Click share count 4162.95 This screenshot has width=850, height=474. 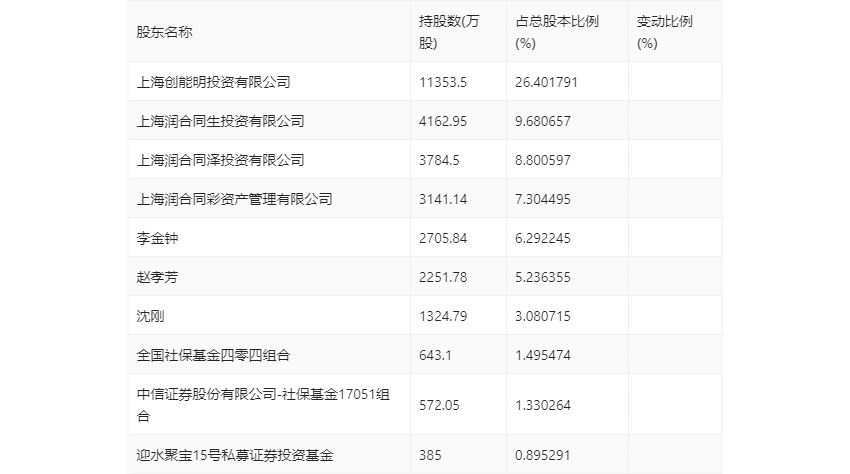(443, 121)
